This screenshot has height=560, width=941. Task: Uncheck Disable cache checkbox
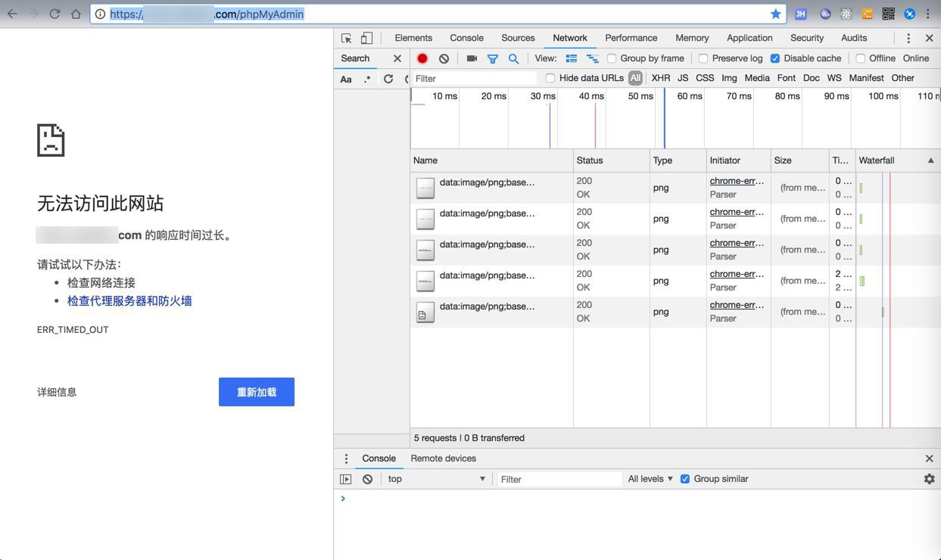(x=775, y=58)
